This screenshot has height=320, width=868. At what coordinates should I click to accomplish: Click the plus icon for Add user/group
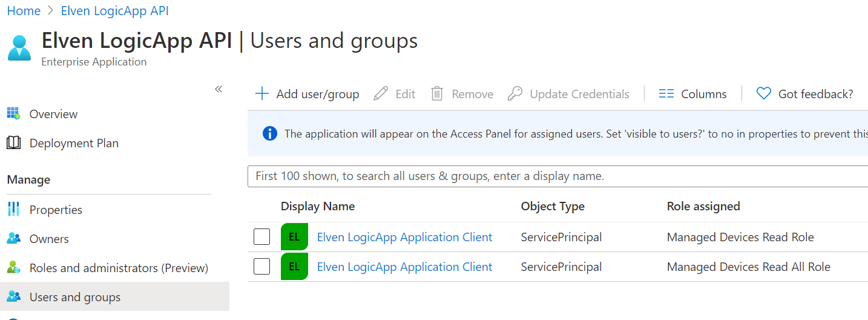coord(261,94)
